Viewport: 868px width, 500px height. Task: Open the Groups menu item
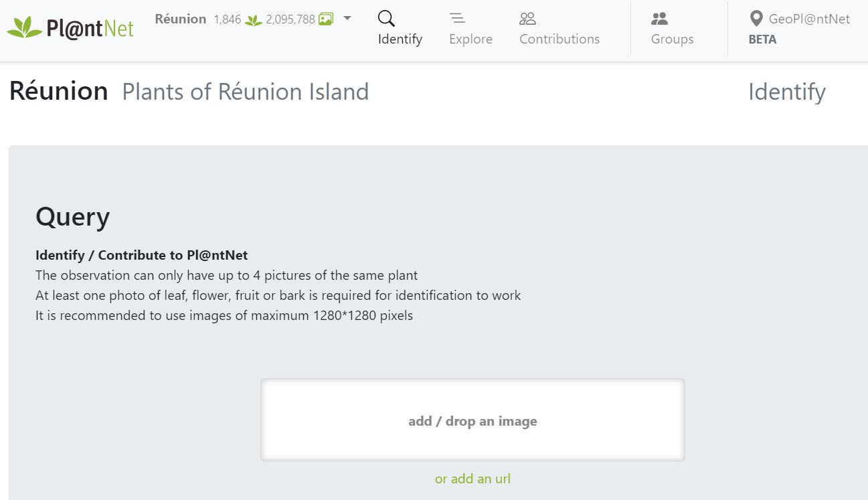click(x=672, y=28)
